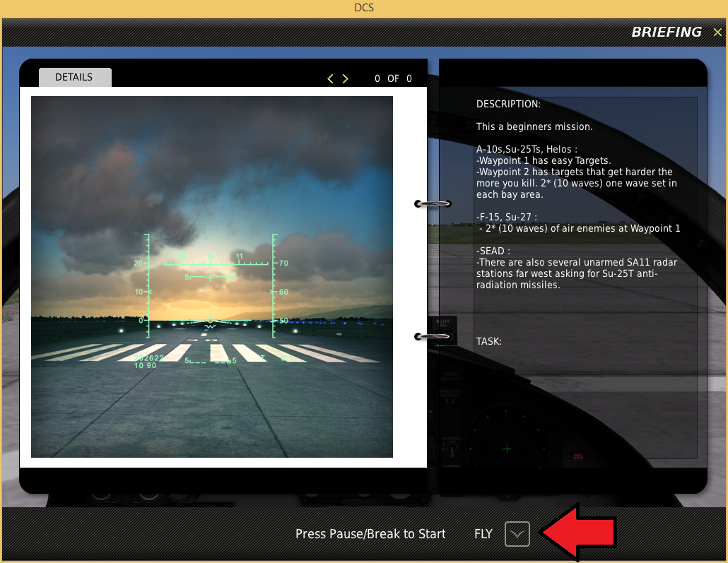Click the "-SEAD :" section heading
728x563 pixels.
pyautogui.click(x=493, y=251)
